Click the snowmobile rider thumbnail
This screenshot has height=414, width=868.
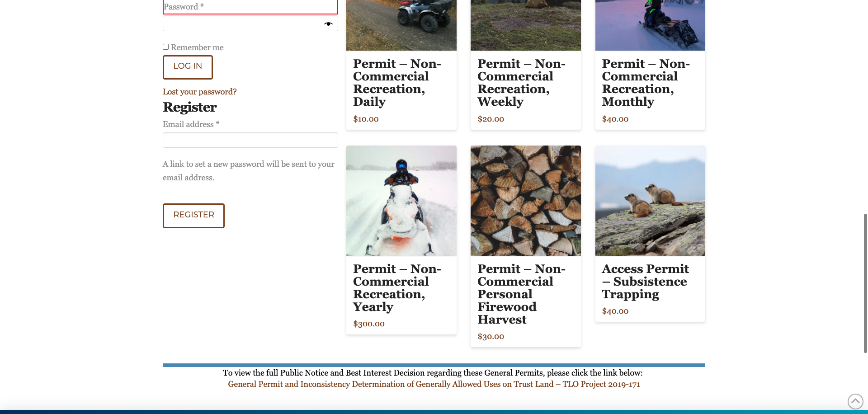(401, 200)
